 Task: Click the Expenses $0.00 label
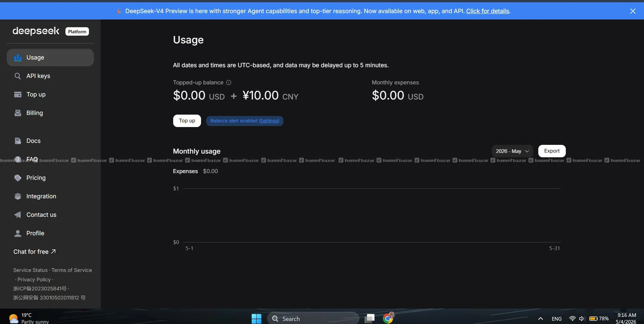coord(195,171)
